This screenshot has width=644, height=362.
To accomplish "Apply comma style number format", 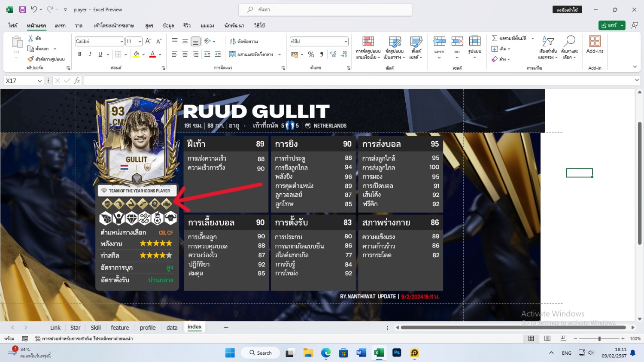I will [x=322, y=54].
